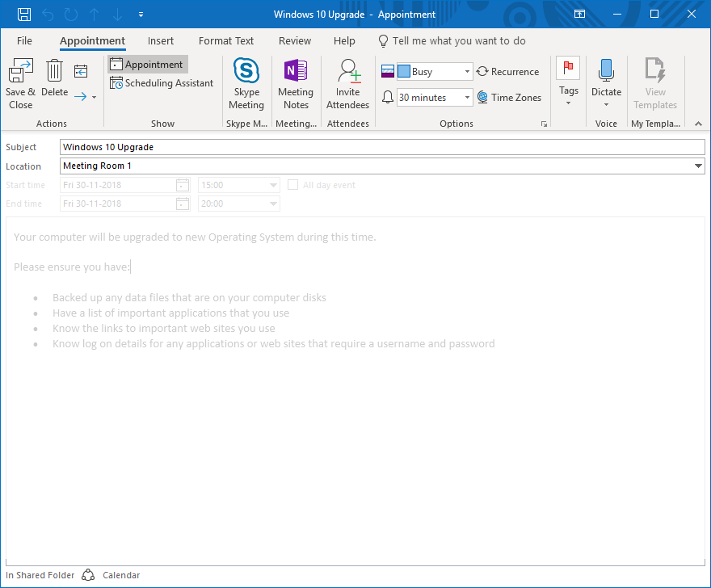Open the Insert ribbon tab
Image resolution: width=711 pixels, height=588 pixels.
[161, 41]
